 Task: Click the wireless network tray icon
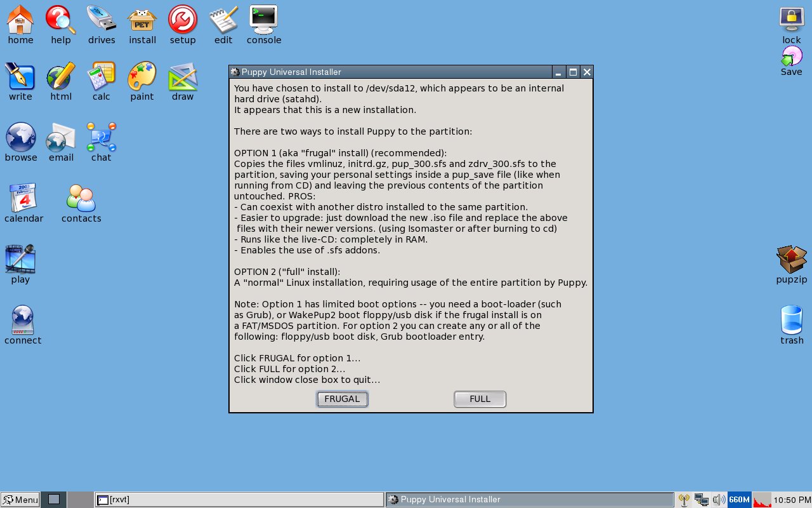[684, 500]
